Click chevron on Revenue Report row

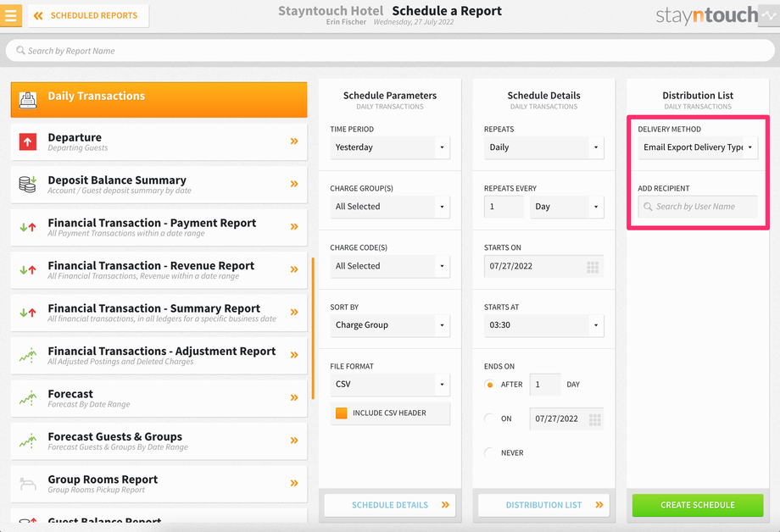pos(294,269)
